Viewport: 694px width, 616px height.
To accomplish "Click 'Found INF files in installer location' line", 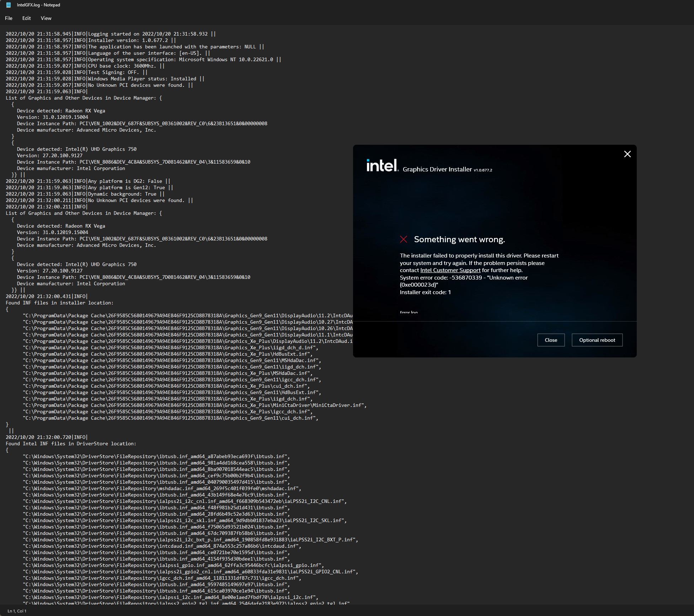I will point(59,303).
